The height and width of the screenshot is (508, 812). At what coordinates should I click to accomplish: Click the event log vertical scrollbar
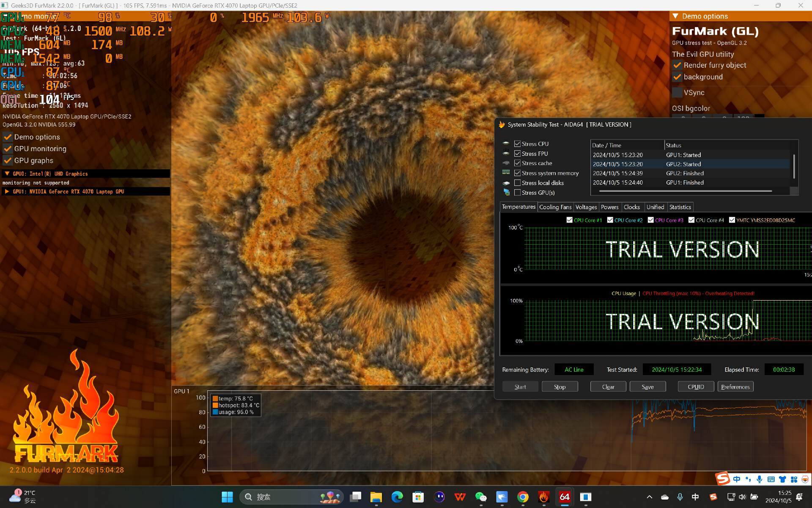point(794,167)
